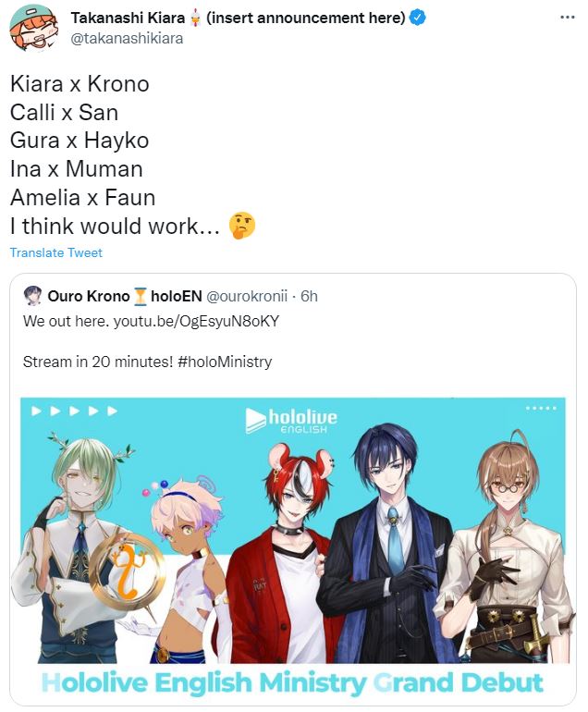Open the Hololive English Ministry debut image
This screenshot has width=588, height=712.
pyautogui.click(x=293, y=548)
